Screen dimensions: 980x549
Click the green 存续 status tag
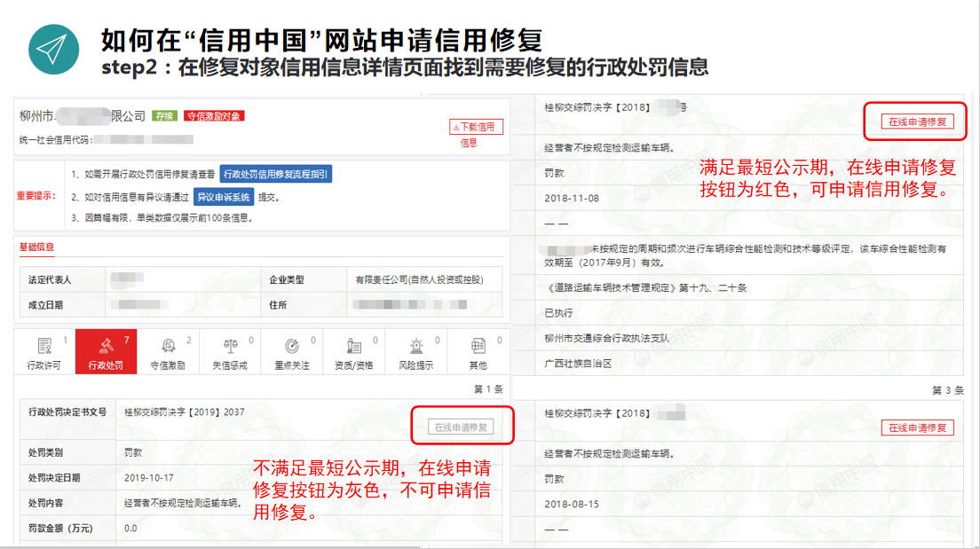tap(164, 116)
